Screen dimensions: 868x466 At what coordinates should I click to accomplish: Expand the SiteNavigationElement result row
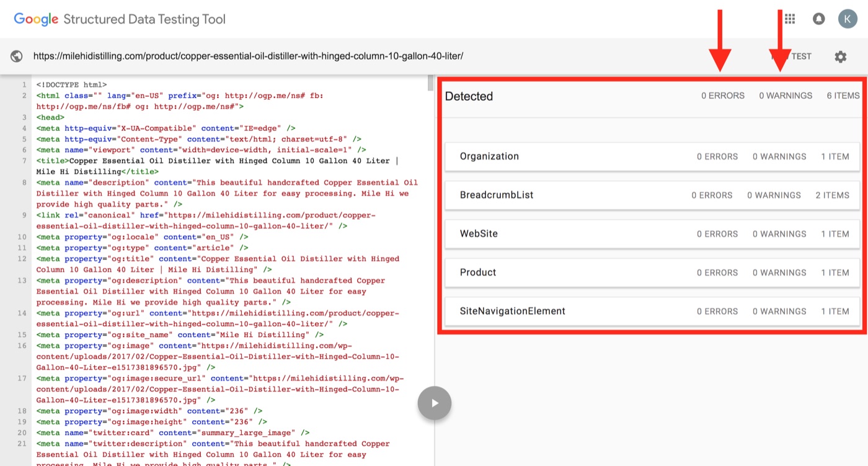pos(652,311)
